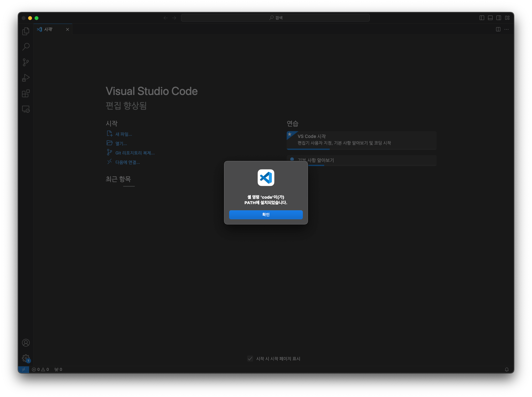Toggle the primary side bar layout icon
This screenshot has width=532, height=397.
pyautogui.click(x=482, y=18)
